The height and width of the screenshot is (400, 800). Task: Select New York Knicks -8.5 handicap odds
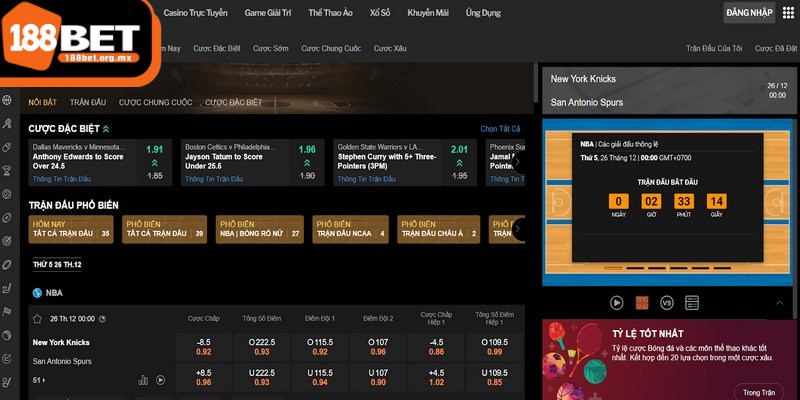click(x=204, y=347)
